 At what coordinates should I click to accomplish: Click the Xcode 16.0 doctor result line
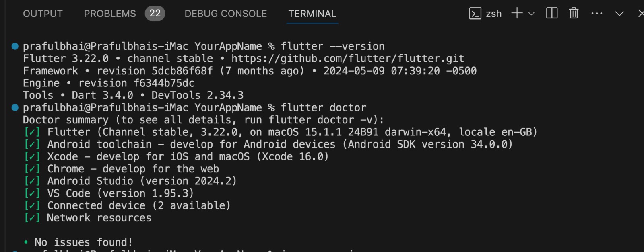point(176,157)
